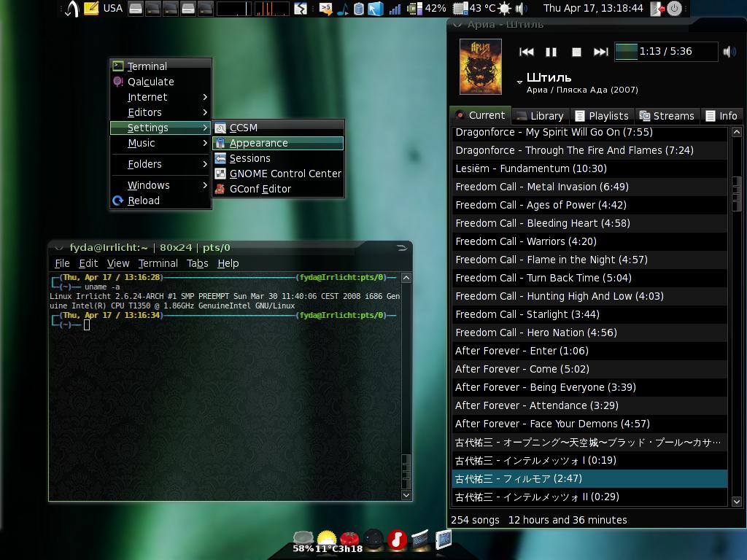747x560 pixels.
Task: Click the USA keyboard layout indicator
Action: tap(113, 9)
